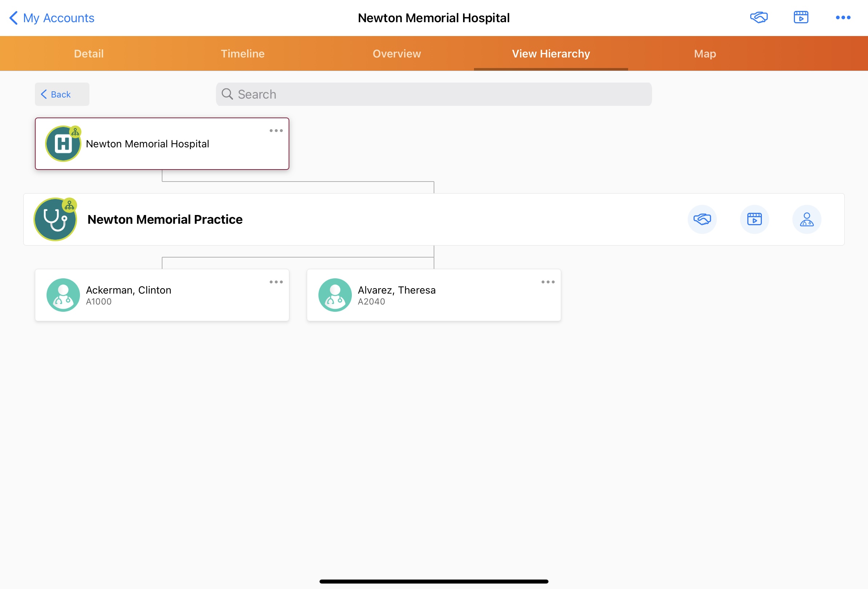Tap Ackerman, Clinton's avatar icon
868x589 pixels.
[63, 295]
